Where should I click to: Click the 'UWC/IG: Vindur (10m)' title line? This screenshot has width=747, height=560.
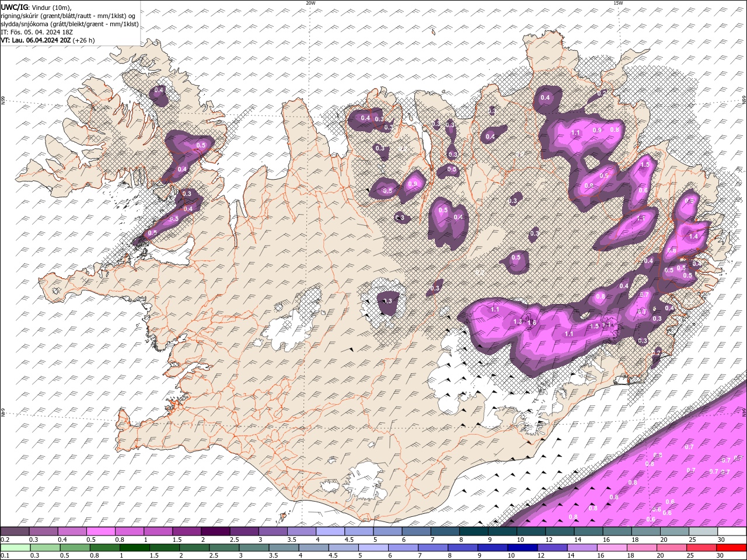36,7
